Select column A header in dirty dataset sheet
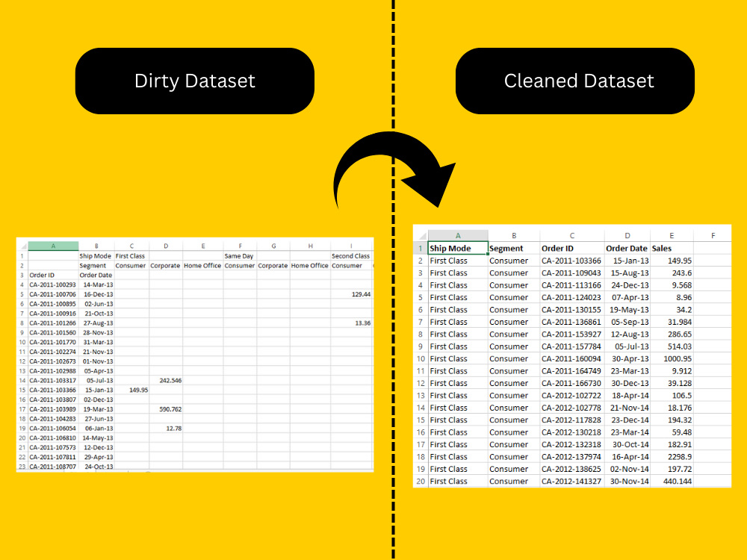Viewport: 747px width, 560px height. click(x=53, y=246)
